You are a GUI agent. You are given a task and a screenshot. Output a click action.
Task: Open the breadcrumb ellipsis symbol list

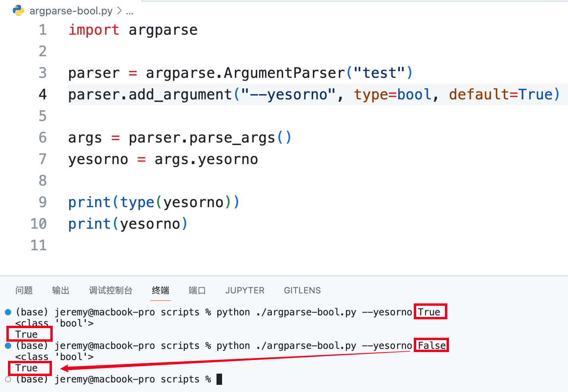point(129,11)
